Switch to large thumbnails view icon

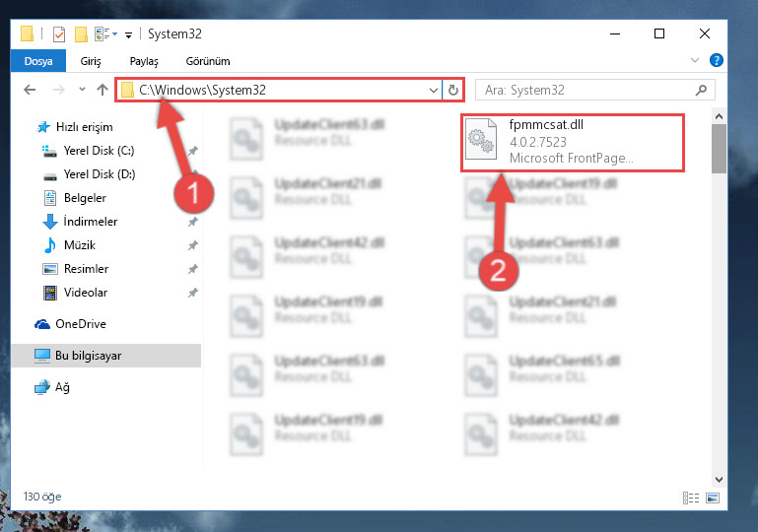pos(713,498)
